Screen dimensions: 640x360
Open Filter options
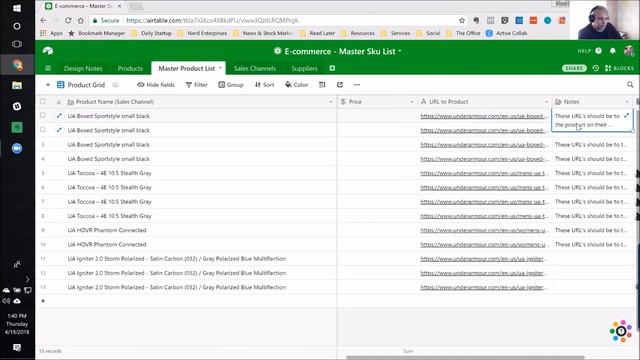coord(196,85)
